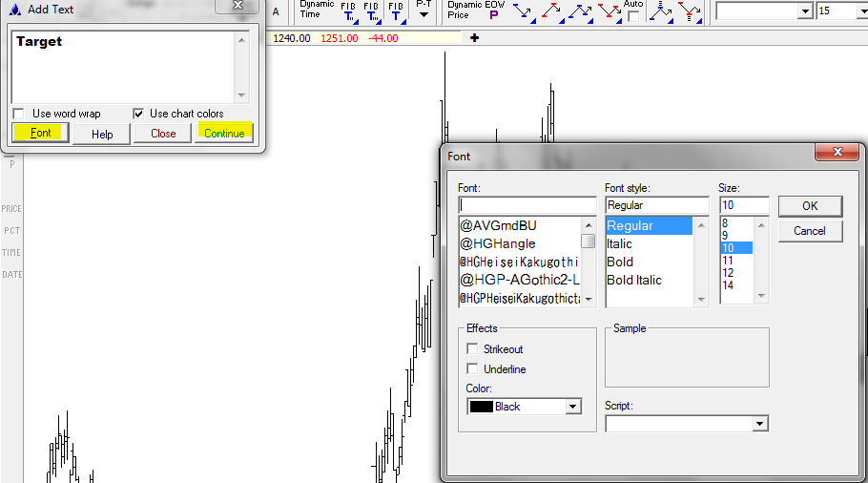Image resolution: width=868 pixels, height=483 pixels.
Task: Select the red up-swing price projection tool
Action: 552,12
